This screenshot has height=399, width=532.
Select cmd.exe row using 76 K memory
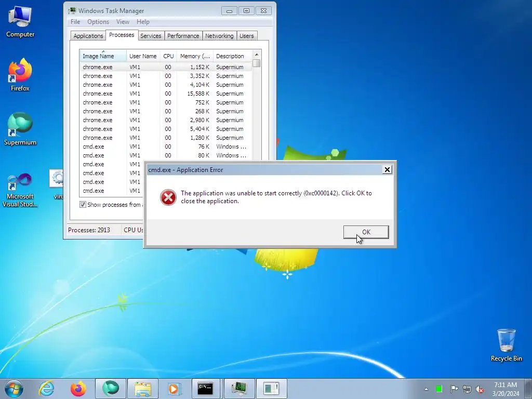coord(166,147)
